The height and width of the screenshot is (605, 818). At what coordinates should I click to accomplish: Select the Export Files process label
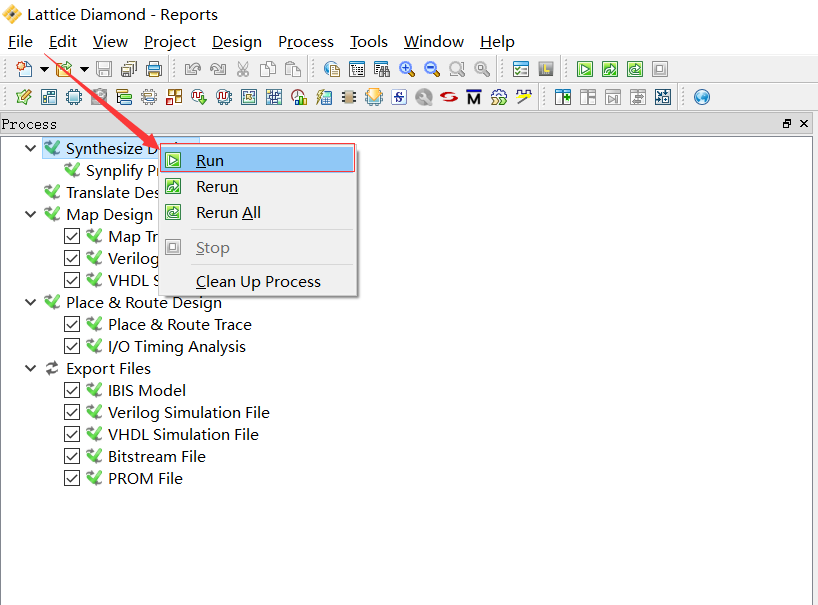pos(109,368)
